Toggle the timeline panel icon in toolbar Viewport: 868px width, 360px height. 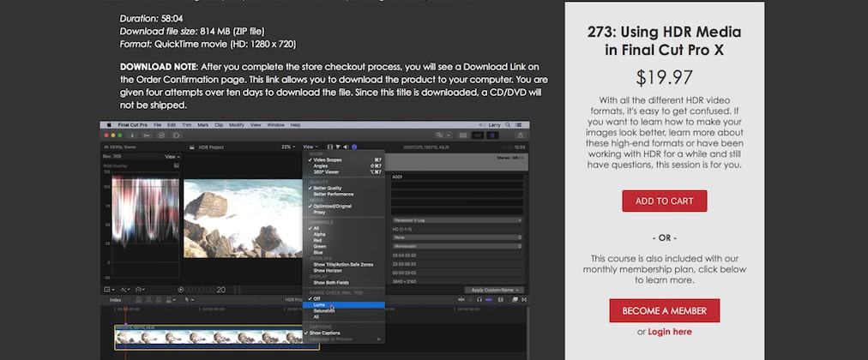point(478,135)
